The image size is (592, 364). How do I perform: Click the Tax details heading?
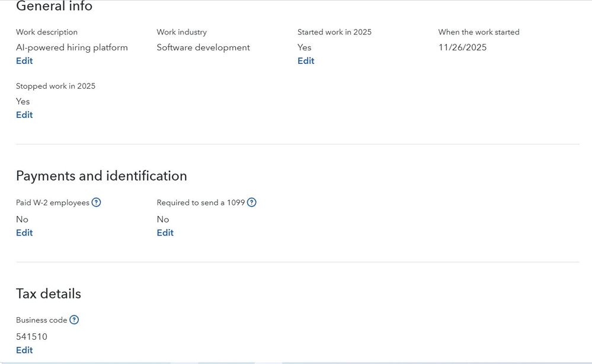(49, 294)
